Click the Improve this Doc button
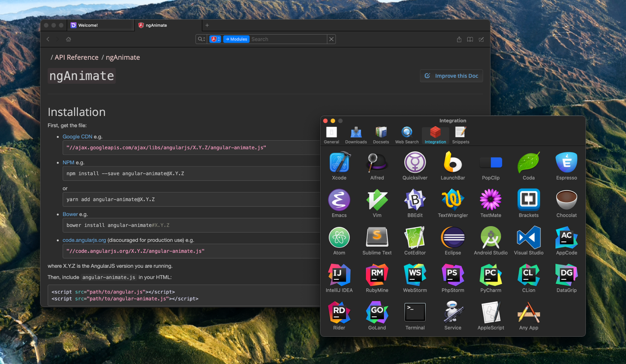This screenshot has height=364, width=626. (451, 76)
